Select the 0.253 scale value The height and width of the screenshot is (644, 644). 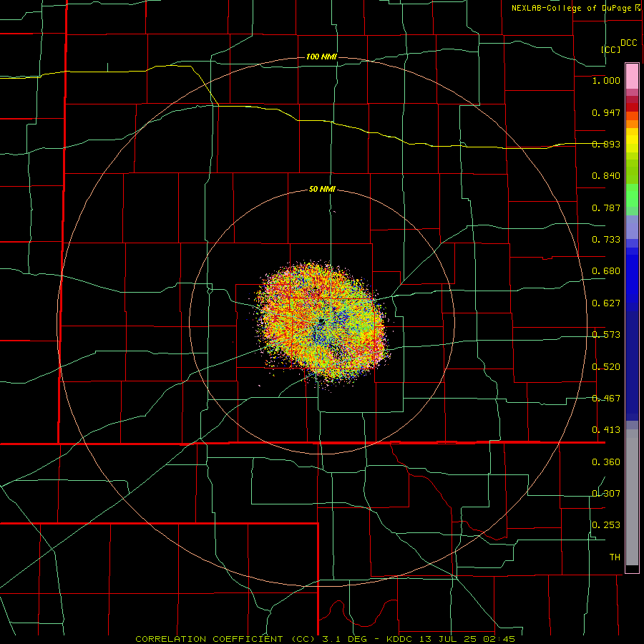click(x=606, y=525)
